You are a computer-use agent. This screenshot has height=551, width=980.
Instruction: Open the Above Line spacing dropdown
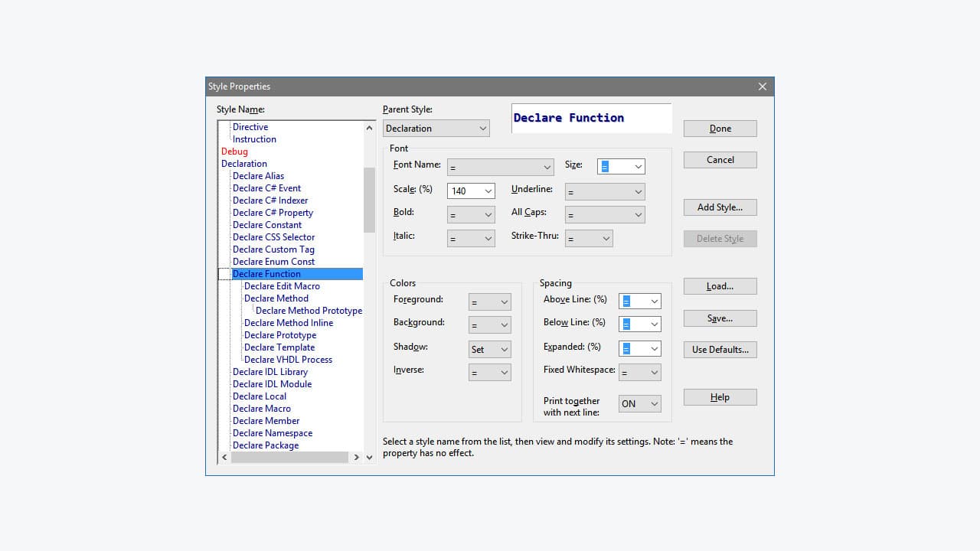[x=639, y=300]
